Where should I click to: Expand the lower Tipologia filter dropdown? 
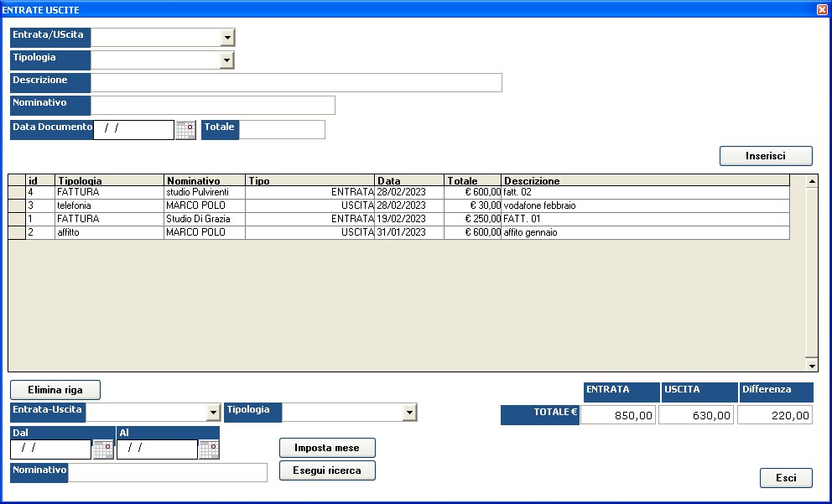point(409,413)
